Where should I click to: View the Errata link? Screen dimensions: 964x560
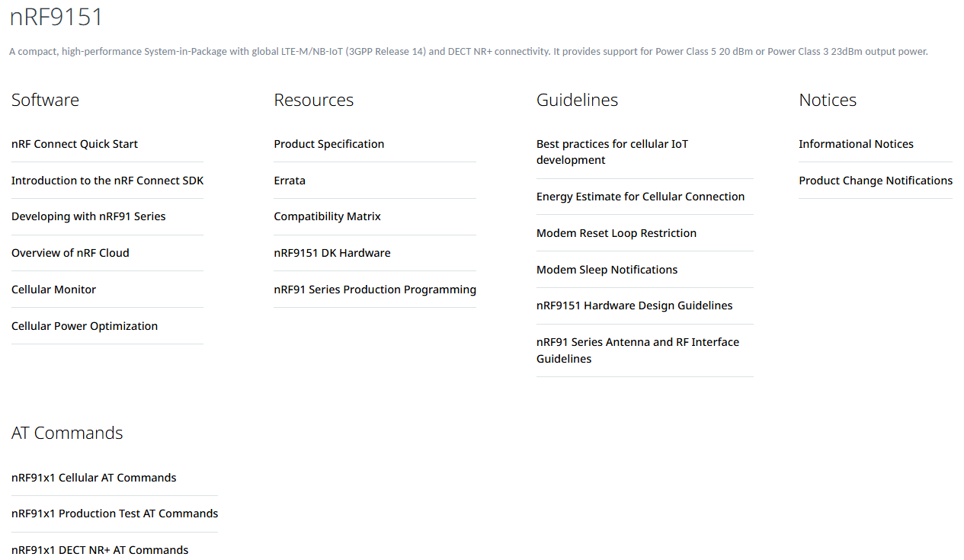[290, 181]
